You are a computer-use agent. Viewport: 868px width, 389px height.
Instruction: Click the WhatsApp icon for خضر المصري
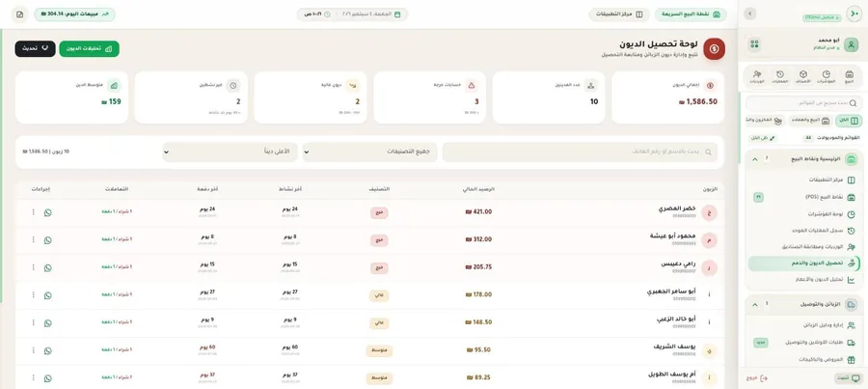coord(47,212)
